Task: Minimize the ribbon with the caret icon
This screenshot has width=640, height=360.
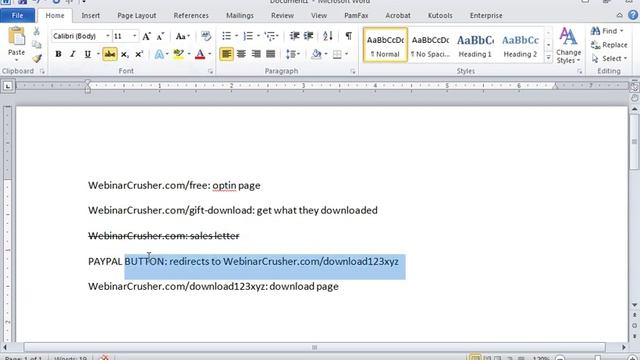Action: coord(620,15)
